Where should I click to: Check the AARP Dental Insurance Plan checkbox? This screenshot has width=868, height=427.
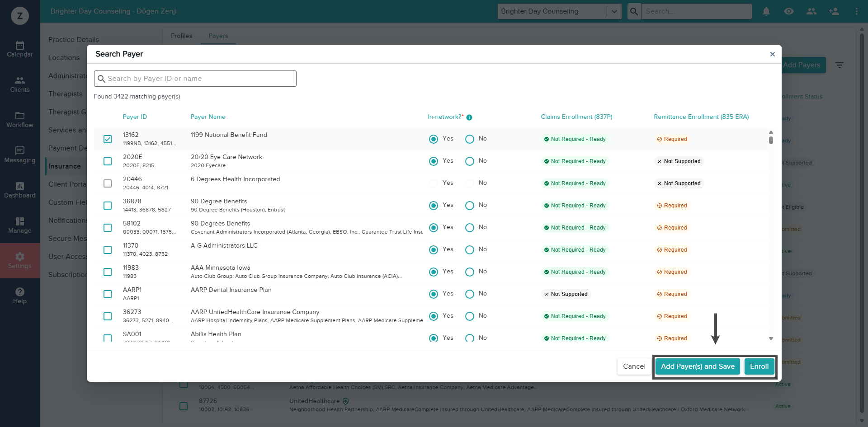(x=108, y=294)
